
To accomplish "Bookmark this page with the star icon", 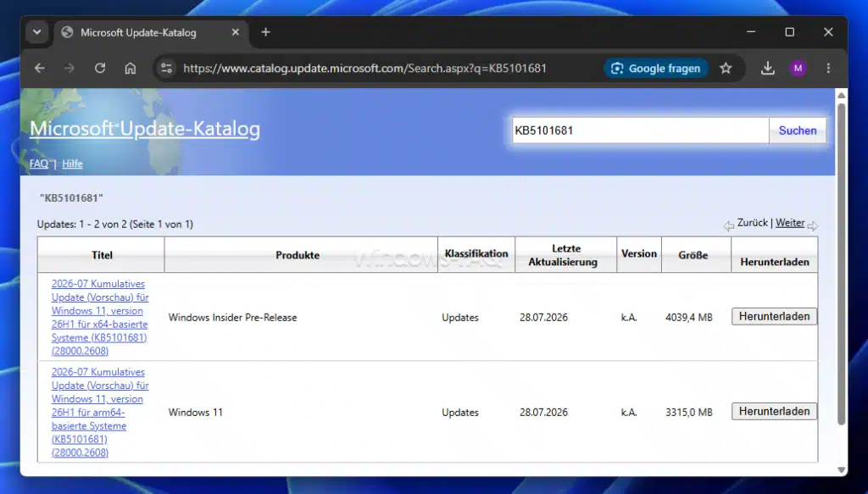I will coord(726,68).
